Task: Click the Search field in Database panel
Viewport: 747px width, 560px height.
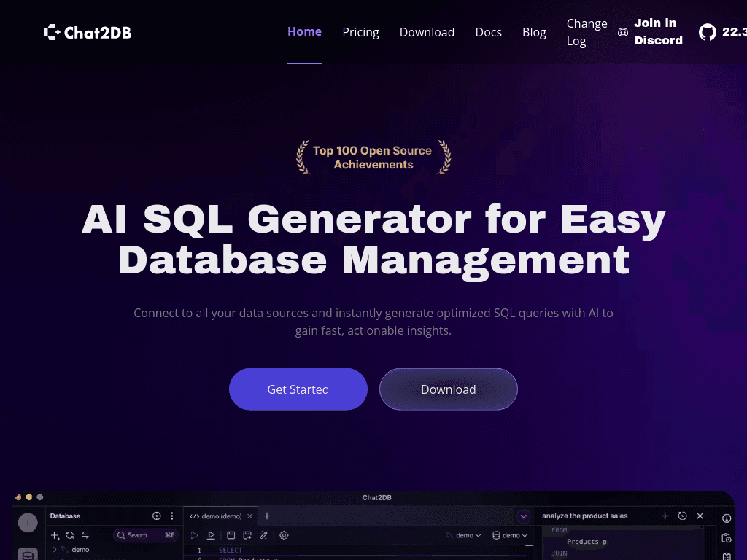Action: pyautogui.click(x=145, y=535)
